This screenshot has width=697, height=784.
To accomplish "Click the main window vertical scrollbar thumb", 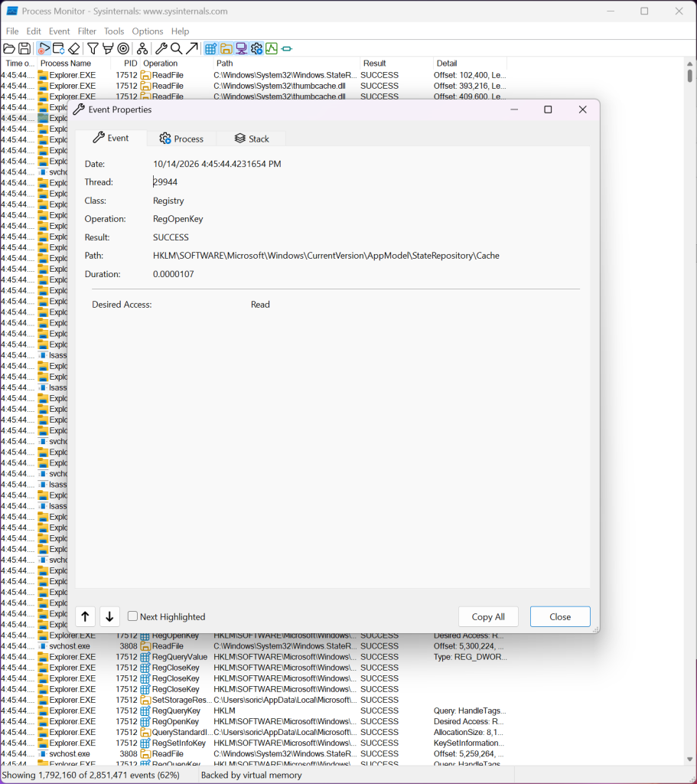I will pos(689,76).
